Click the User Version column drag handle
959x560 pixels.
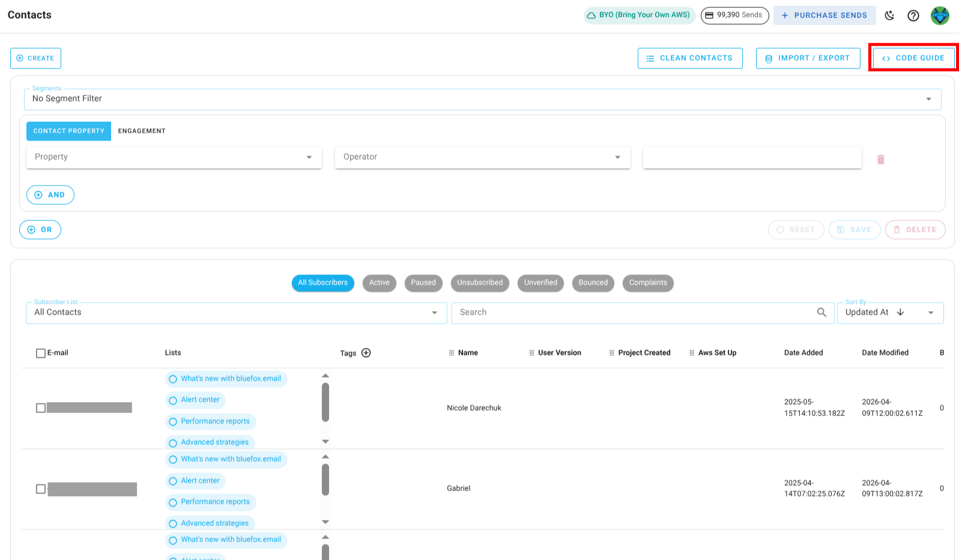[531, 353]
